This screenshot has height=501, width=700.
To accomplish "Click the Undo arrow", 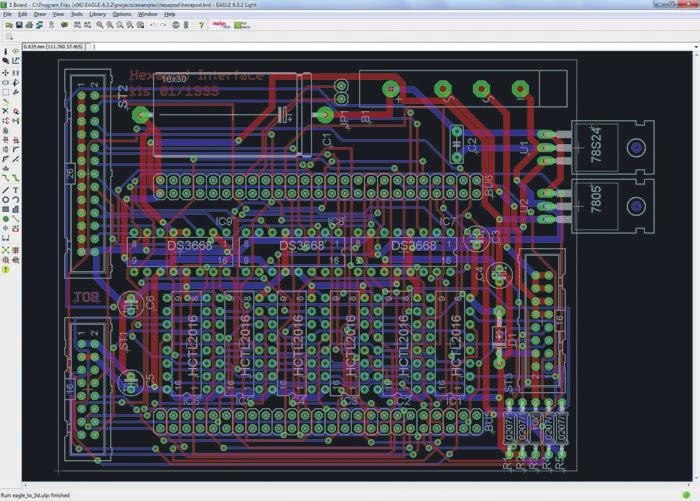I will click(153, 25).
